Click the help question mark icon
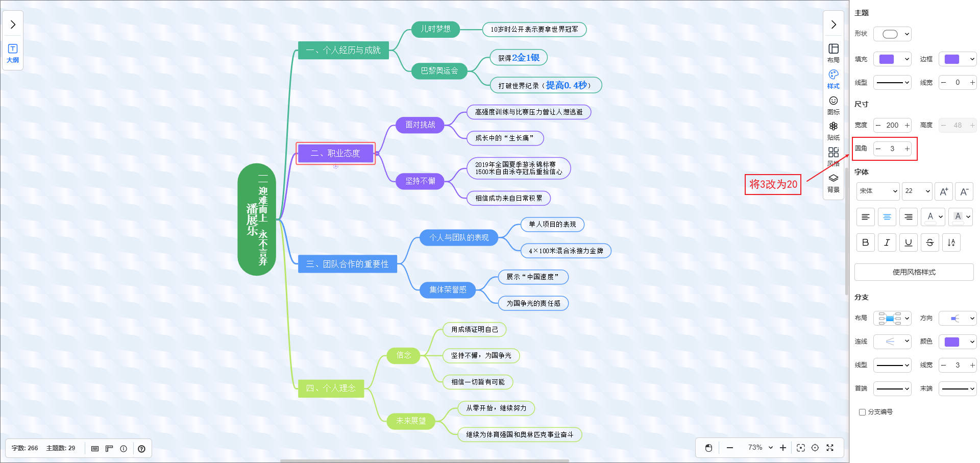 click(x=141, y=449)
